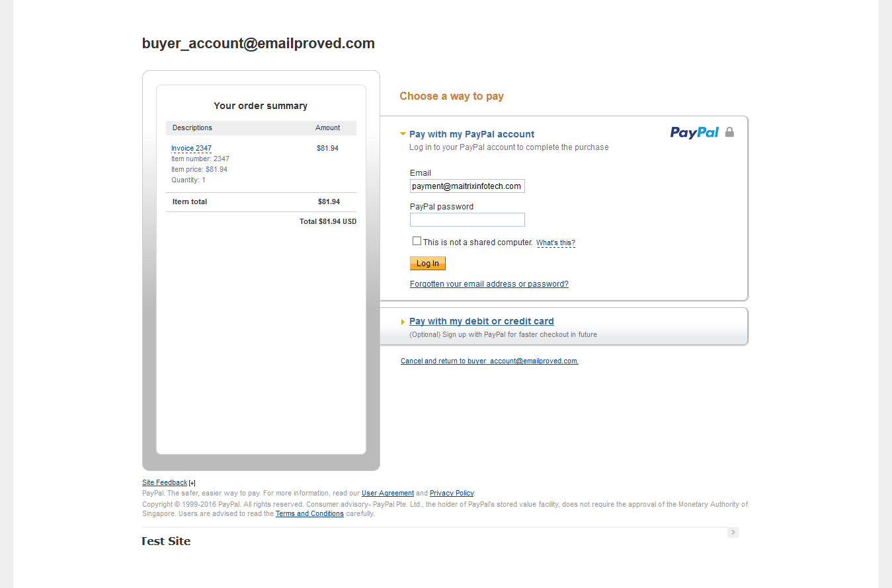This screenshot has height=588, width=892.
Task: Open the Site Feedback link
Action: pyautogui.click(x=165, y=482)
